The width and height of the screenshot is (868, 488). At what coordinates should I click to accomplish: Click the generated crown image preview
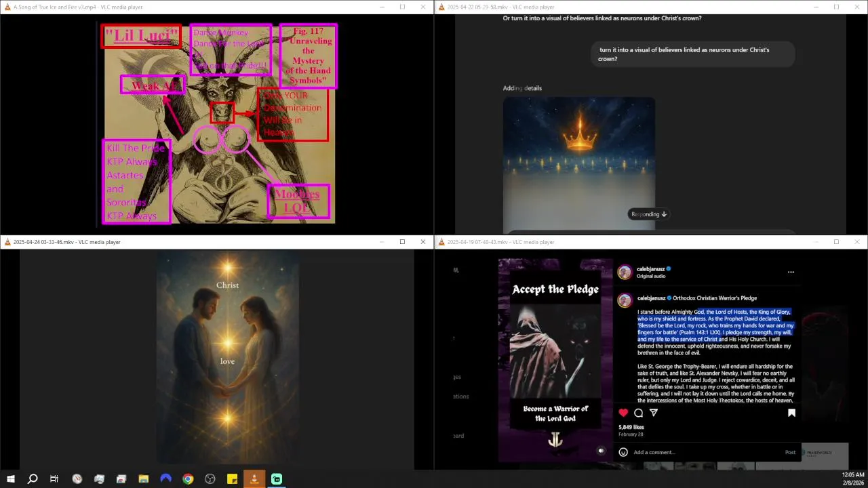click(579, 165)
